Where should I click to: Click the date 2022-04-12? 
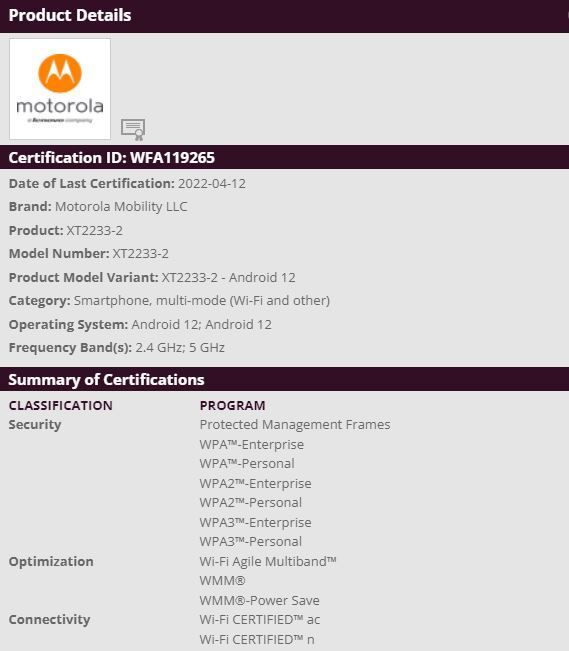point(212,184)
